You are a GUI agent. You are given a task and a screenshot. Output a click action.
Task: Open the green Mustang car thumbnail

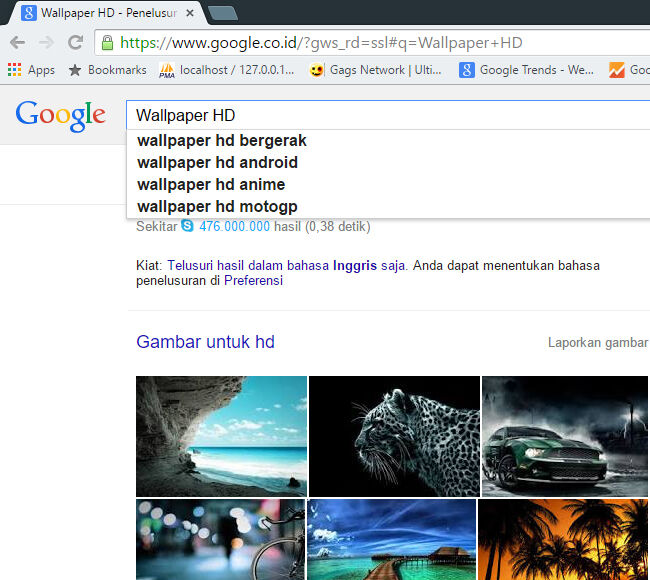pyautogui.click(x=565, y=436)
